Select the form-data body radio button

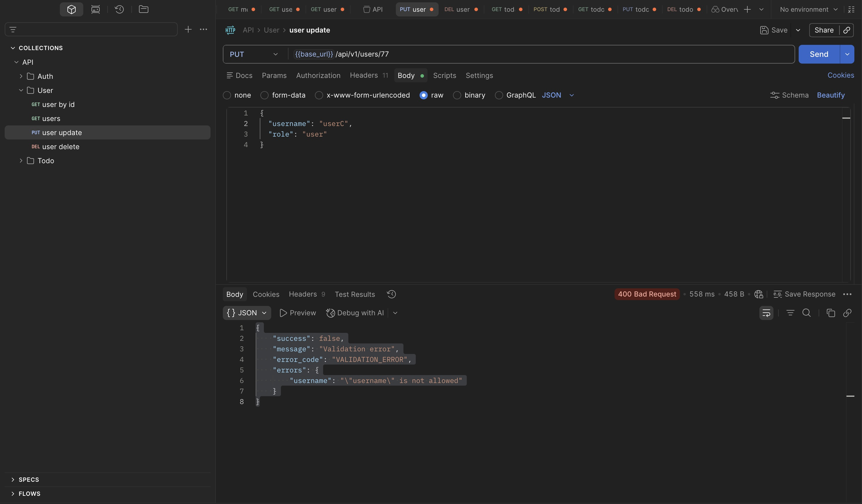[264, 95]
